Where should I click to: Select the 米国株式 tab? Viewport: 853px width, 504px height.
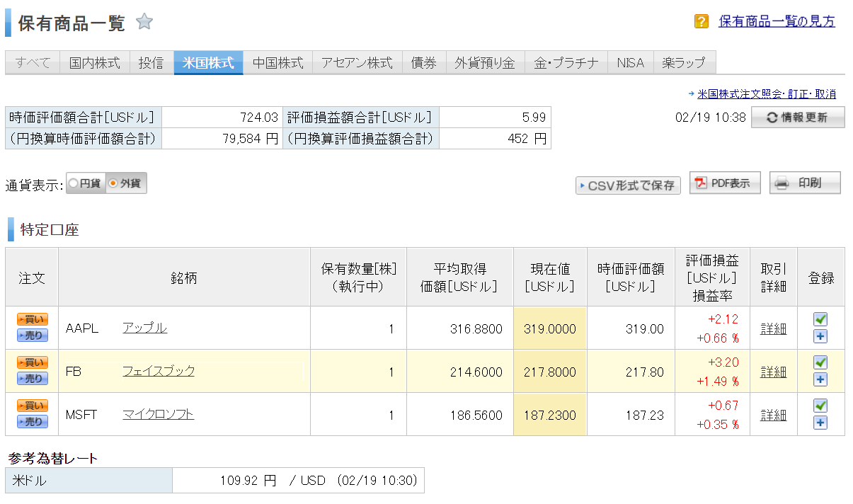208,63
